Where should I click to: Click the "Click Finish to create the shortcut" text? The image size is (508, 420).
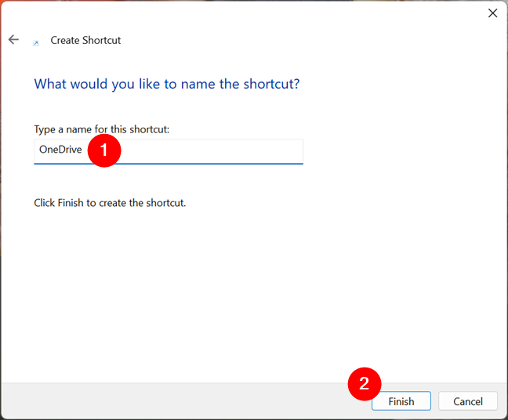pos(110,203)
